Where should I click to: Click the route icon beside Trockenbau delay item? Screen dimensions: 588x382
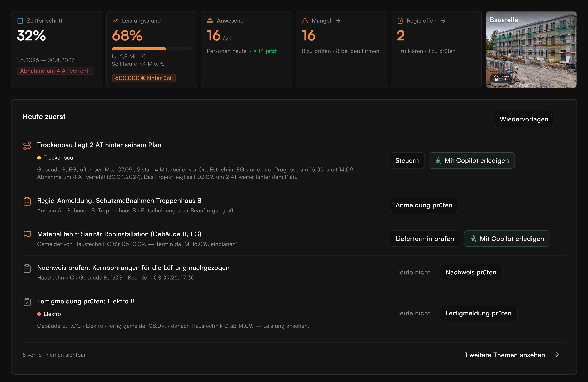(27, 146)
